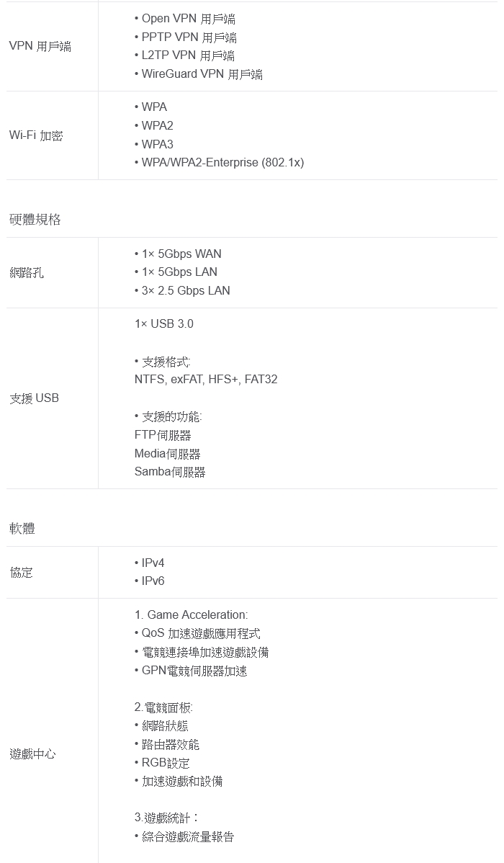Click the WireGuard VPN 用戶端 entry
The width and height of the screenshot is (504, 863).
click(x=201, y=74)
